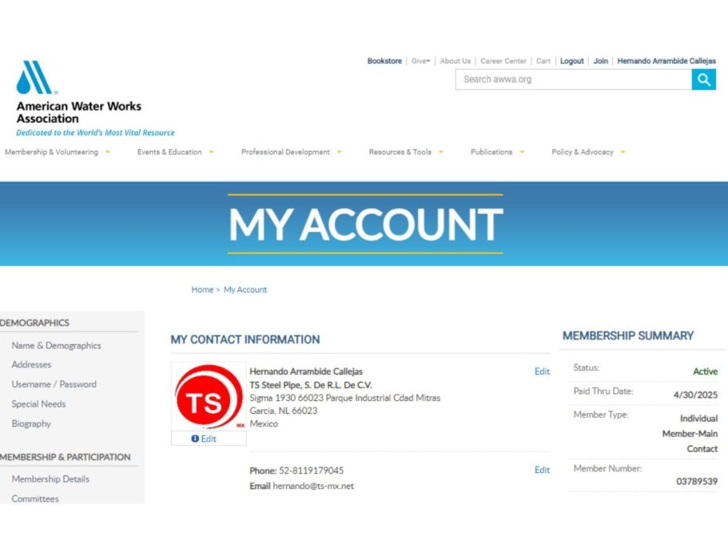
Task: Select the contact name Hernando Arrambide Callejas
Action: coord(306,371)
